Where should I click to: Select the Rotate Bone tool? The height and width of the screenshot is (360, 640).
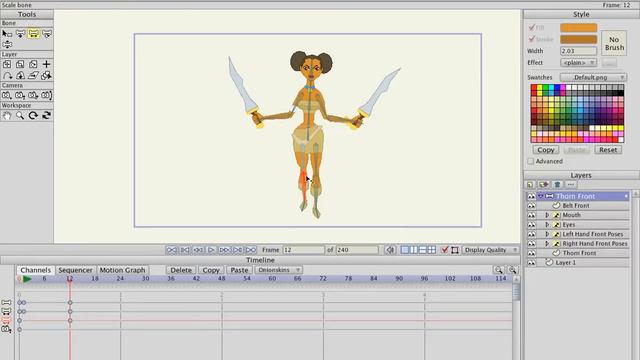47,33
